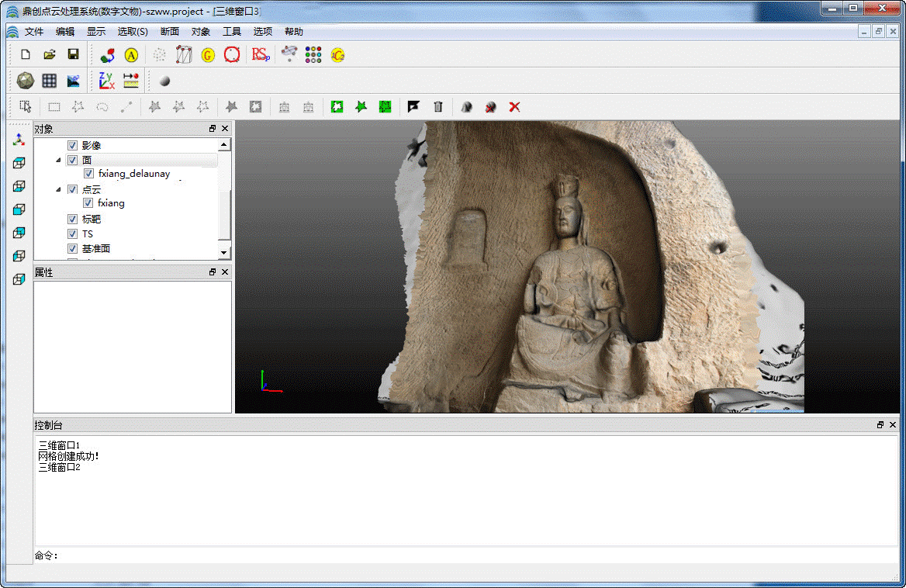Collapse the 点云 tree node
Viewport: 906px width, 588px height.
60,189
